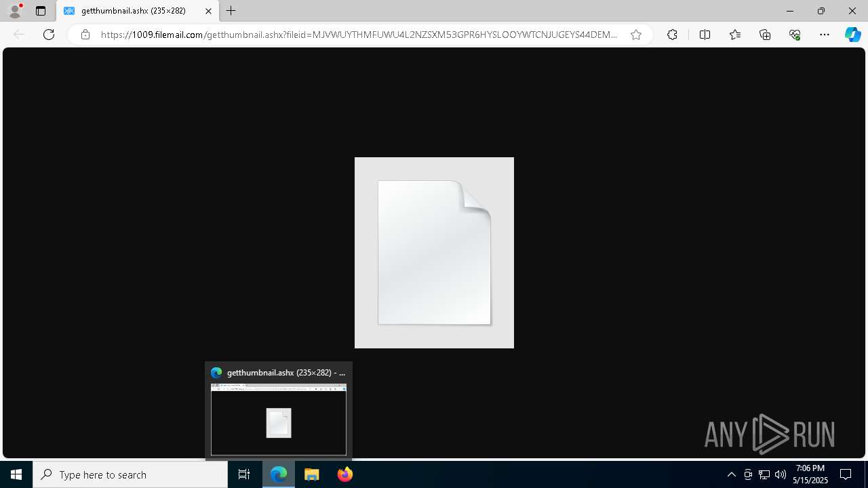Open the tab actions menu icon
Viewport: 868px width, 488px height.
41,11
